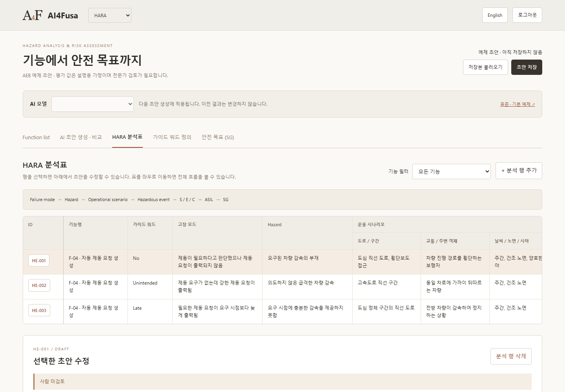Click the '사람 미검토' status banner

tap(282, 381)
